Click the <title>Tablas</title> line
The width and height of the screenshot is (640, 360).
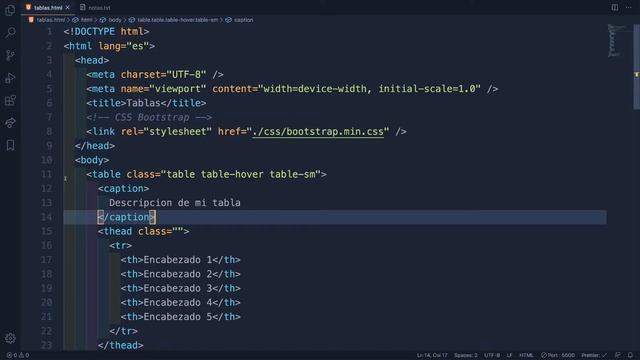[146, 103]
